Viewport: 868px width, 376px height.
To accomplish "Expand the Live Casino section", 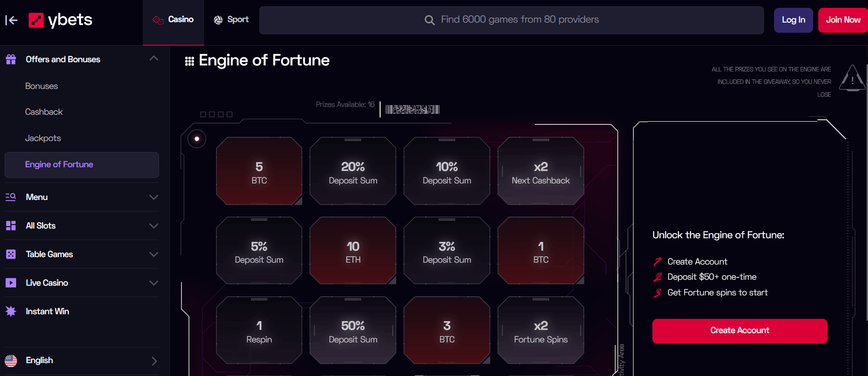I will tap(154, 283).
